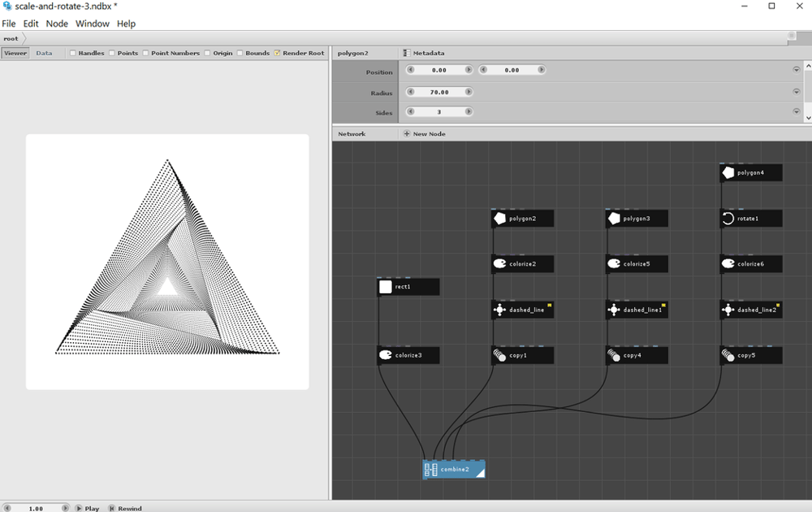Rewind the animation
The height and width of the screenshot is (512, 812).
coord(125,508)
